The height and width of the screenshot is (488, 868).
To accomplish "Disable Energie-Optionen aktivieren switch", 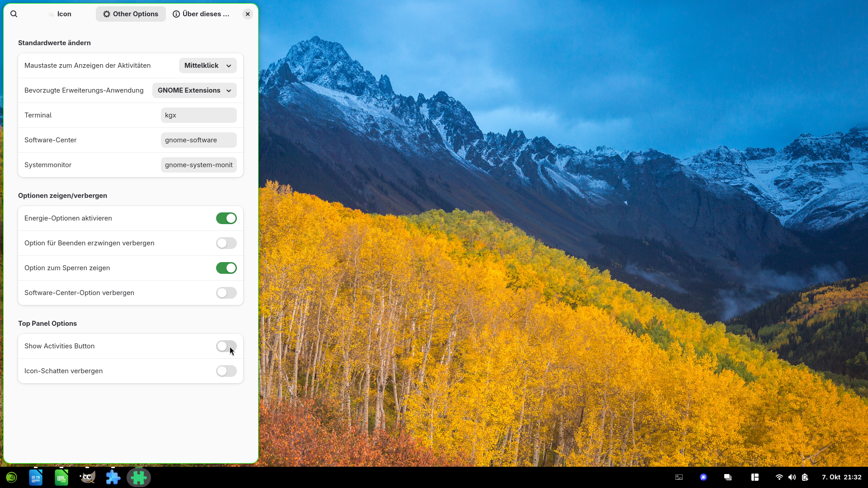I will tap(226, 218).
